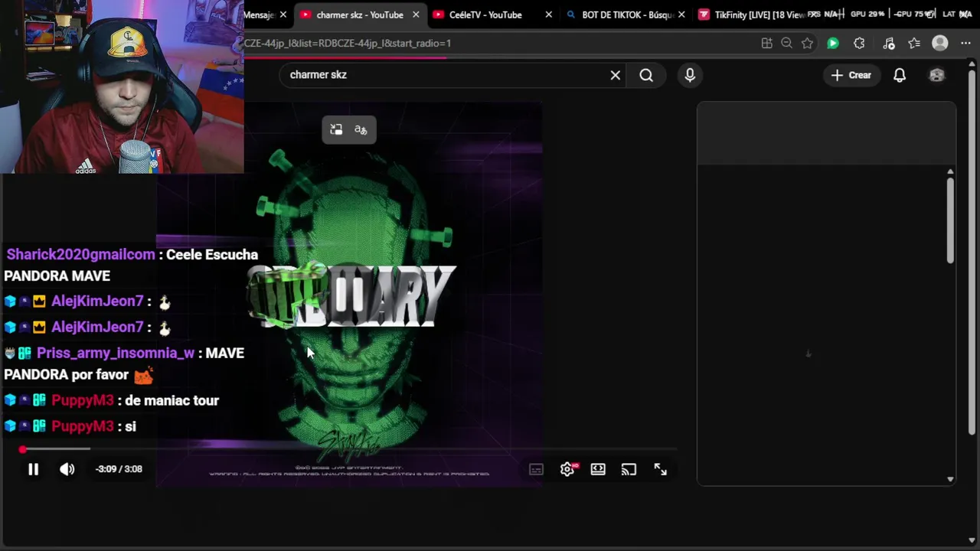Open the browser extensions puzzle icon
The image size is (980, 551).
coord(859,44)
